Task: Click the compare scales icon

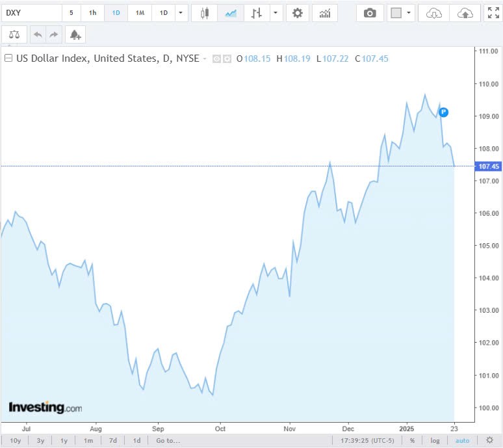Action: pos(14,34)
